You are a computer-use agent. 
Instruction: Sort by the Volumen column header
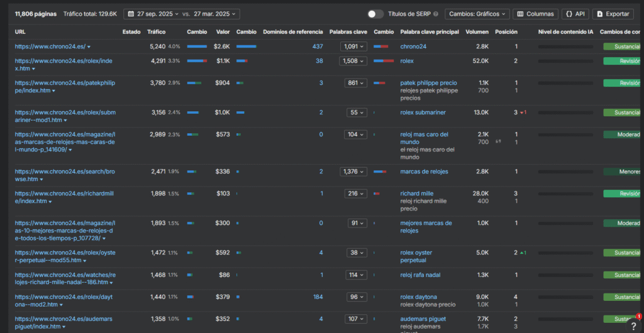pos(477,31)
